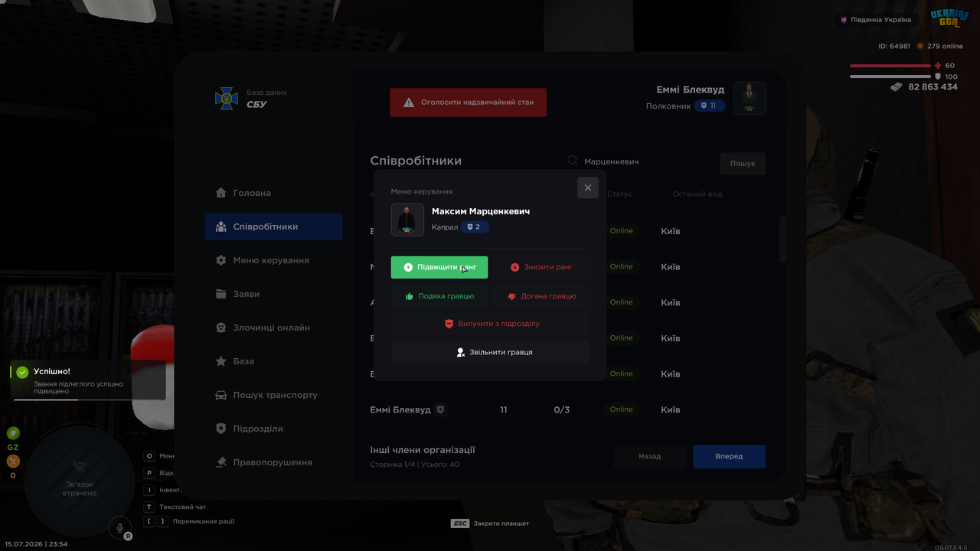Click the mask icon beside Злочинці онлайн
980x551 pixels.
[x=220, y=328]
